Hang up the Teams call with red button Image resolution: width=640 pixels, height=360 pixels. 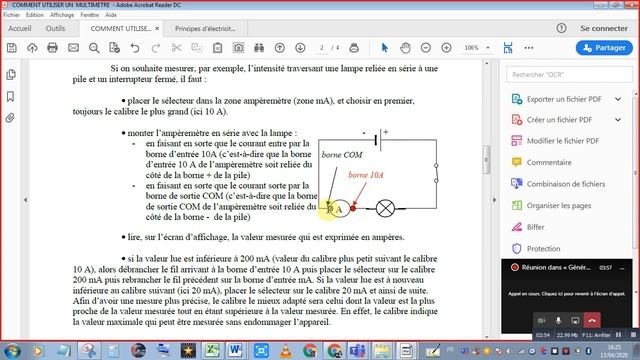click(592, 320)
